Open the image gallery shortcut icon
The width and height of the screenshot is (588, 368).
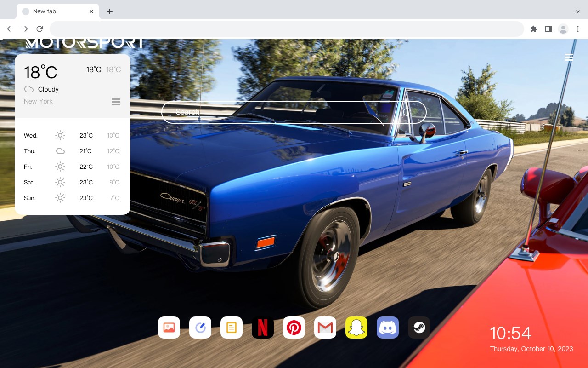(x=169, y=328)
